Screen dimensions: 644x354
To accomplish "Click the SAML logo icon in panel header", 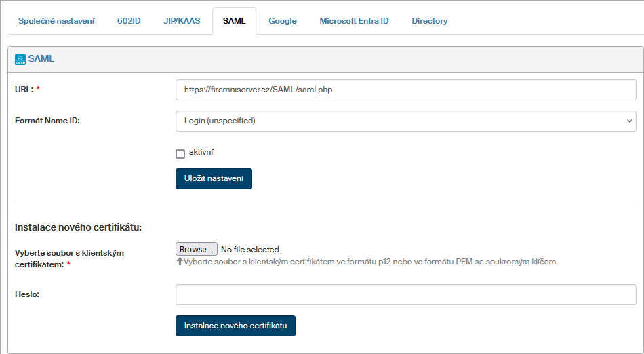I will click(x=20, y=59).
